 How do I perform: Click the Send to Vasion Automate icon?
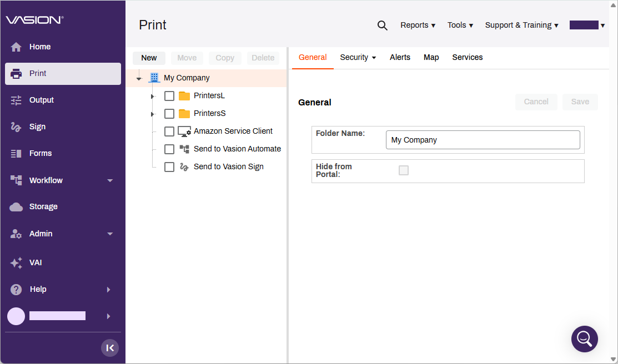click(x=184, y=149)
